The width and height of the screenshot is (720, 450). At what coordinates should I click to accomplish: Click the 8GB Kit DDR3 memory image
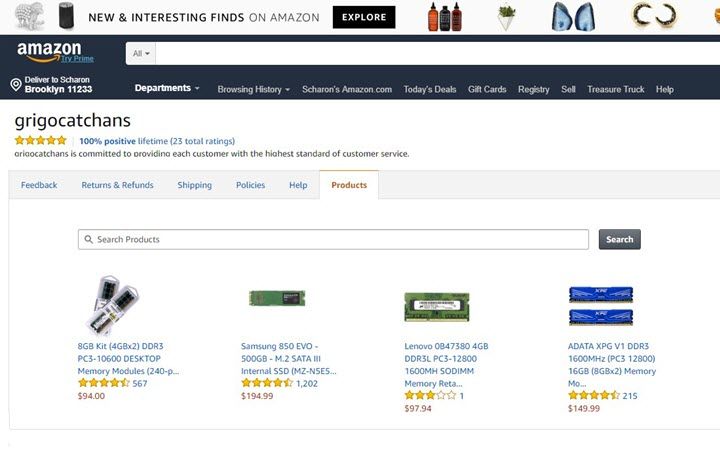pyautogui.click(x=112, y=305)
